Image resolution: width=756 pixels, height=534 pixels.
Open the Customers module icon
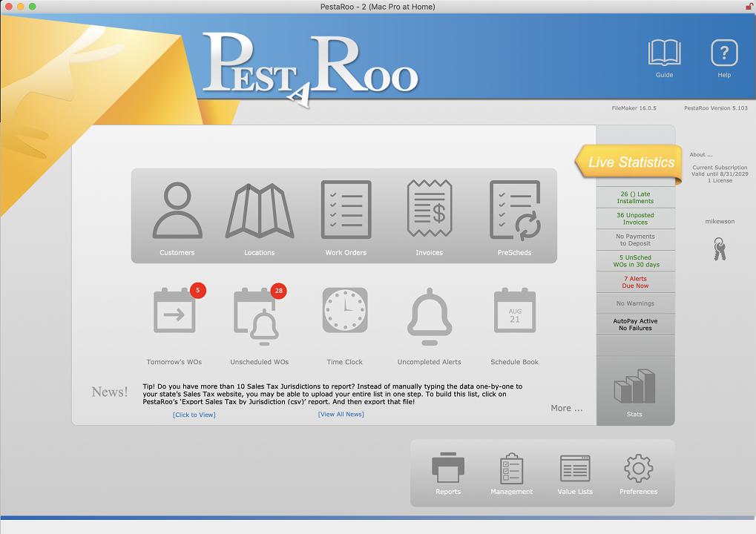coord(177,210)
